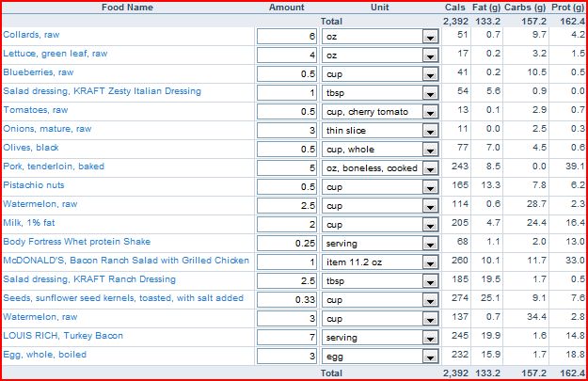Open the Watermelon, raw link with 3 cups
This screenshot has width=588, height=381.
tap(40, 317)
